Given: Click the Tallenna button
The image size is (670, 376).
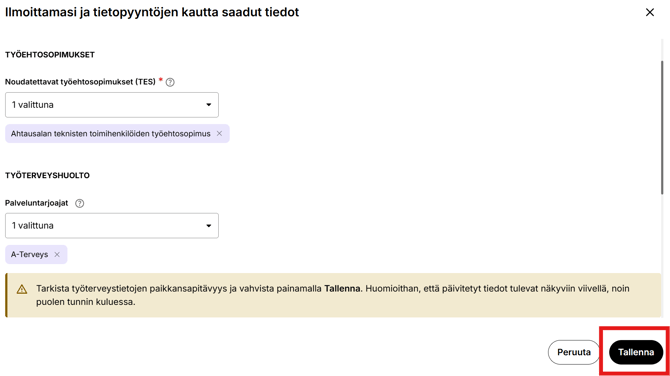Looking at the screenshot, I should [636, 352].
